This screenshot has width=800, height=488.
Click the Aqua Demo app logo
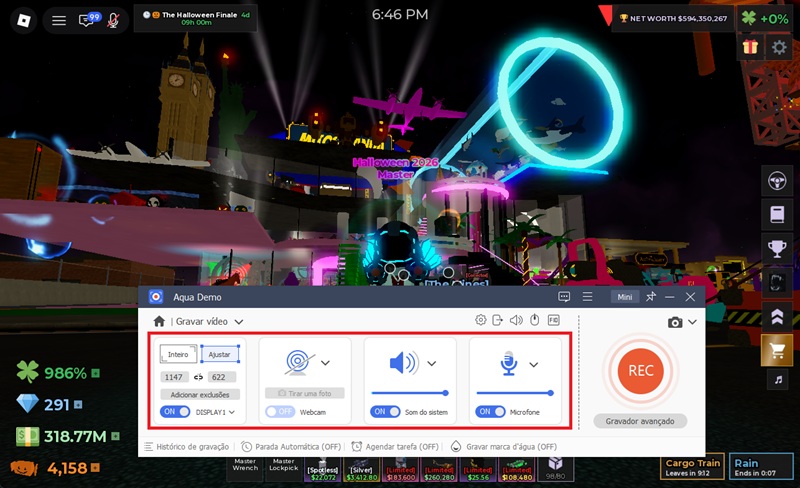pyautogui.click(x=156, y=297)
